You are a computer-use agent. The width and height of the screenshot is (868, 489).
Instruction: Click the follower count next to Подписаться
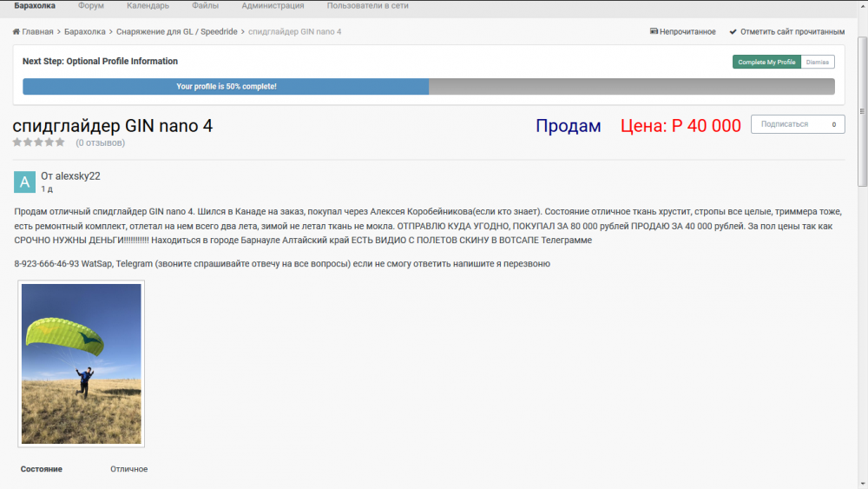(x=833, y=124)
